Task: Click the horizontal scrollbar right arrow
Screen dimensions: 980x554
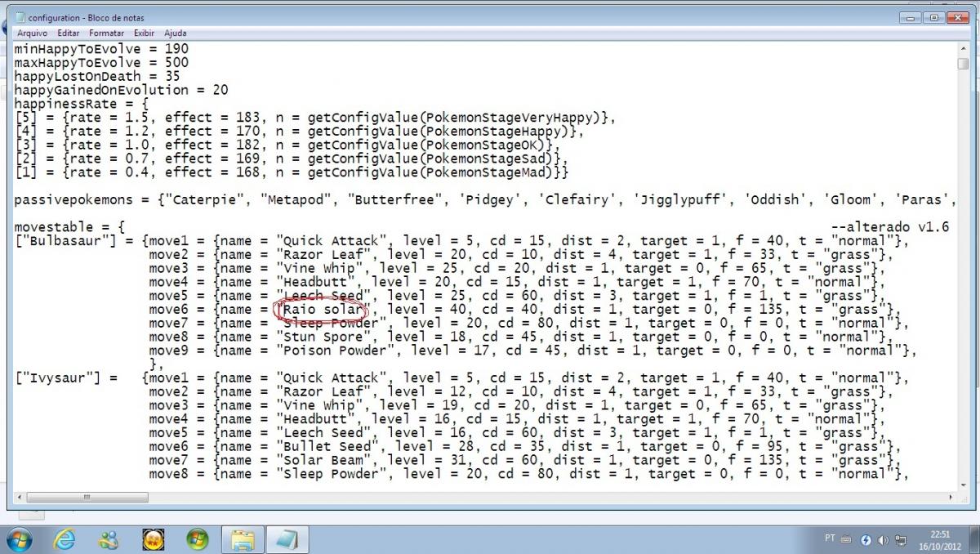Action: coord(949,496)
